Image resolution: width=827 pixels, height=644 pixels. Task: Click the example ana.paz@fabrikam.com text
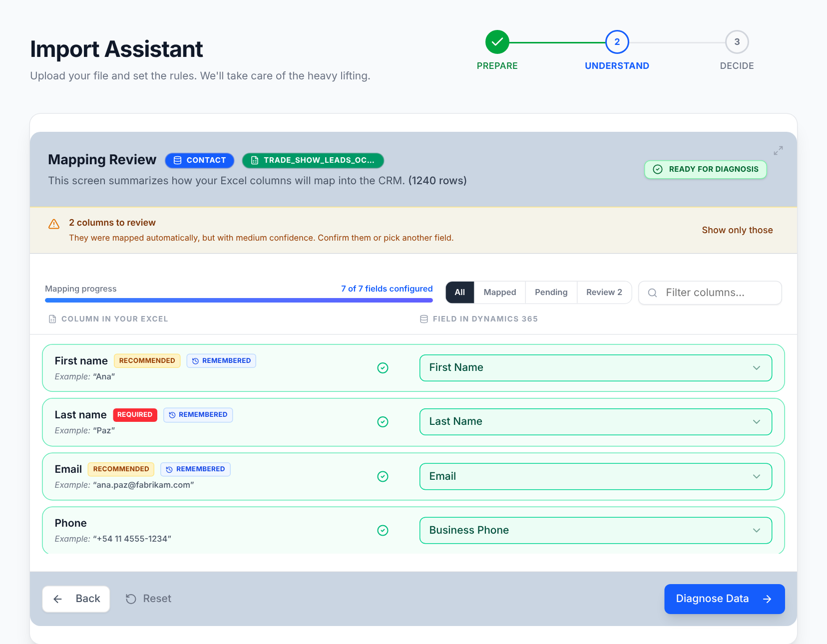pyautogui.click(x=143, y=485)
